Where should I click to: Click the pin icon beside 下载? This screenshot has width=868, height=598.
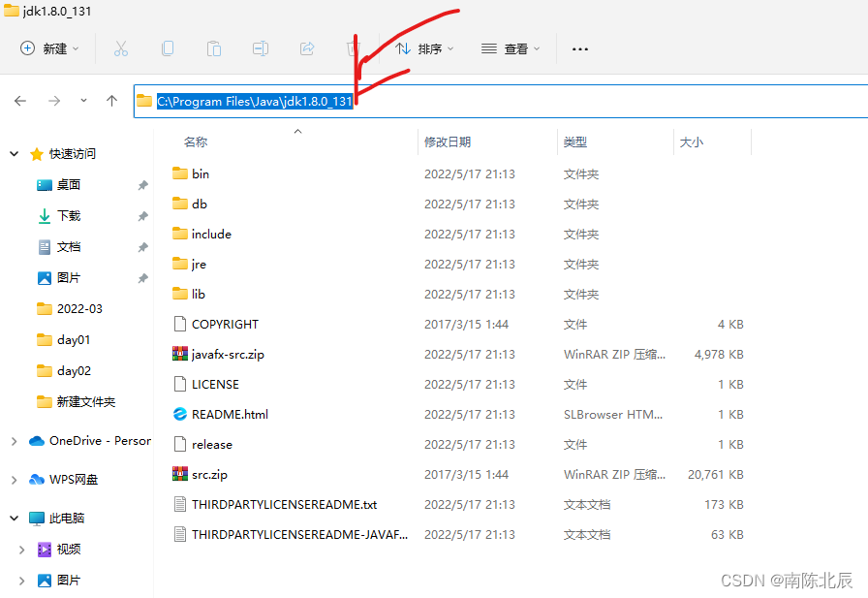[142, 216]
